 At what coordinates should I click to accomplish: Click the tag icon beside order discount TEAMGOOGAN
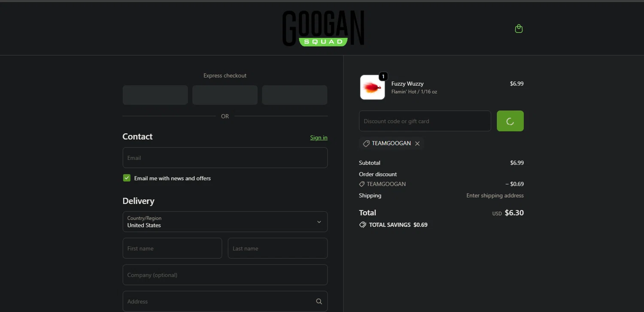362,184
